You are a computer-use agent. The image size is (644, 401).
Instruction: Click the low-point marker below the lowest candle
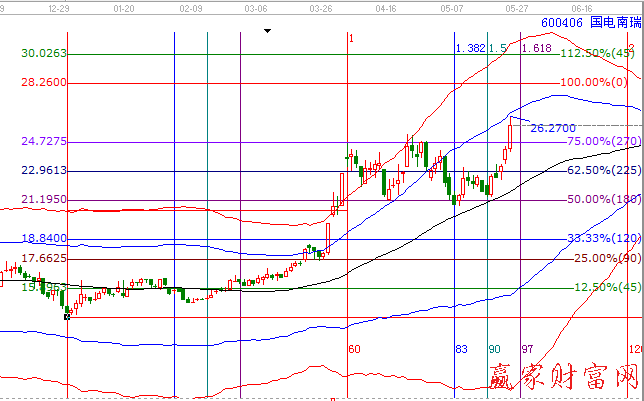(x=68, y=316)
